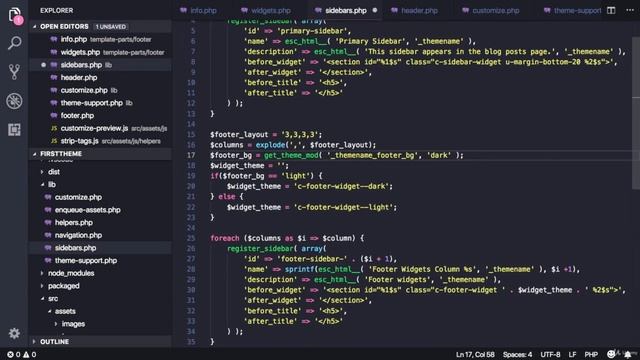Click line number 25 in gutter
This screenshot has width=640, height=360.
point(191,238)
